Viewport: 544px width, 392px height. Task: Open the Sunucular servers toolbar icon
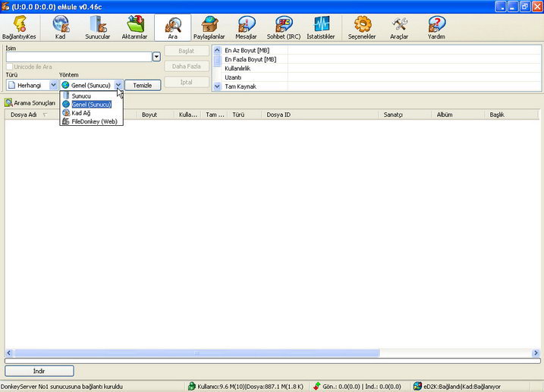pyautogui.click(x=97, y=24)
